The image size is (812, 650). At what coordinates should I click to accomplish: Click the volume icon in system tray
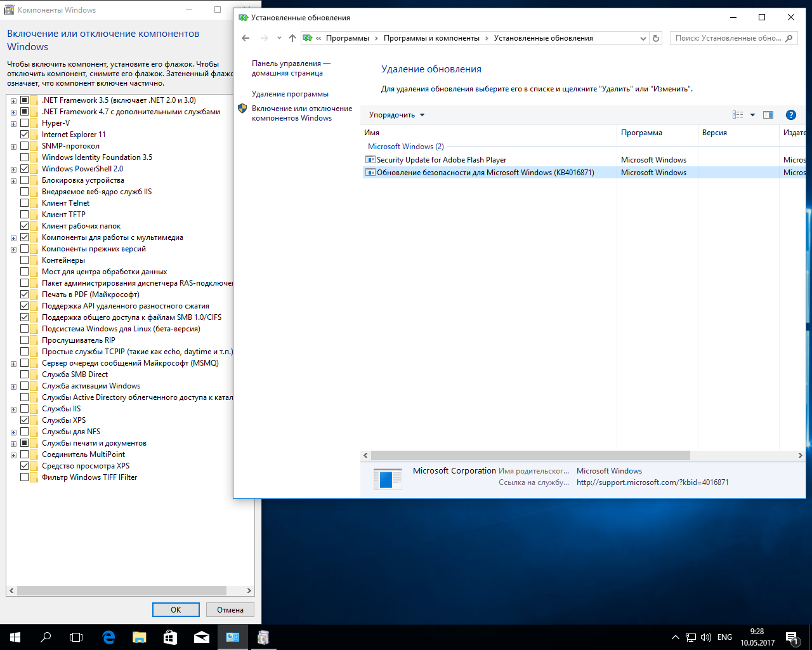(x=707, y=637)
